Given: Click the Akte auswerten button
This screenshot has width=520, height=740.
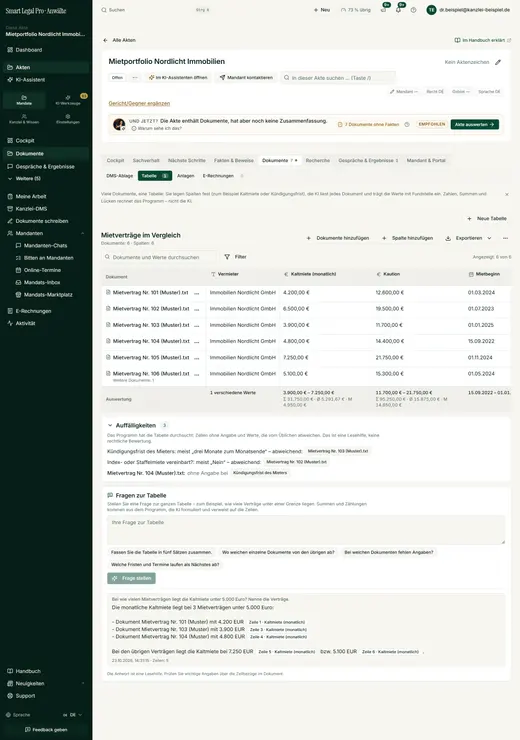Looking at the screenshot, I should [x=474, y=125].
